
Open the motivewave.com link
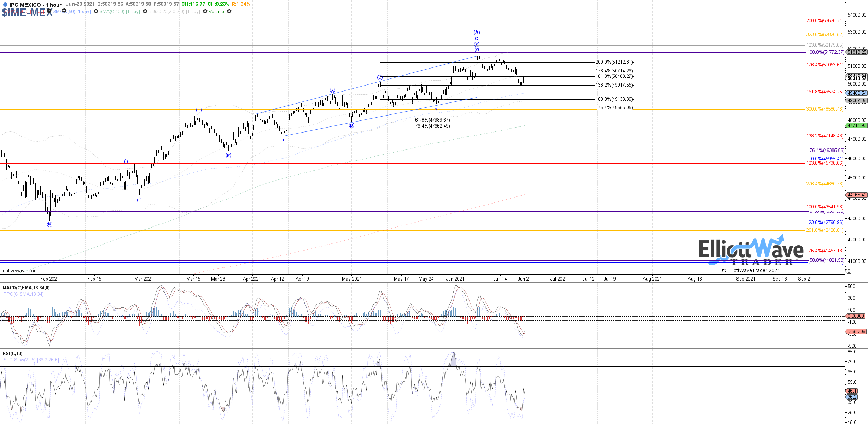19,271
